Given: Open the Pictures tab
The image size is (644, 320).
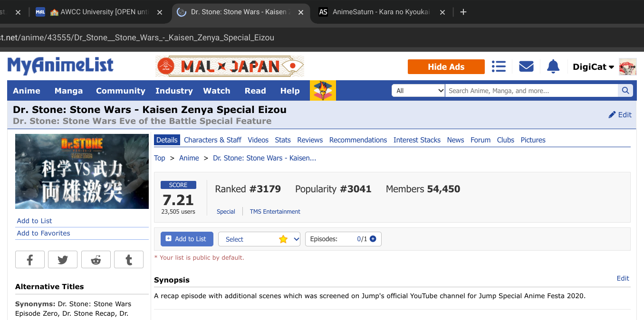Looking at the screenshot, I should pos(533,140).
